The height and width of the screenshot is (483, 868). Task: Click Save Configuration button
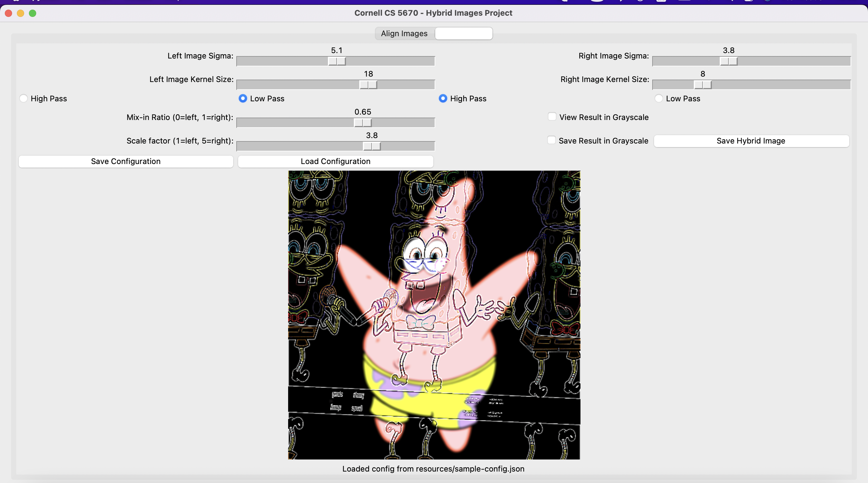126,161
